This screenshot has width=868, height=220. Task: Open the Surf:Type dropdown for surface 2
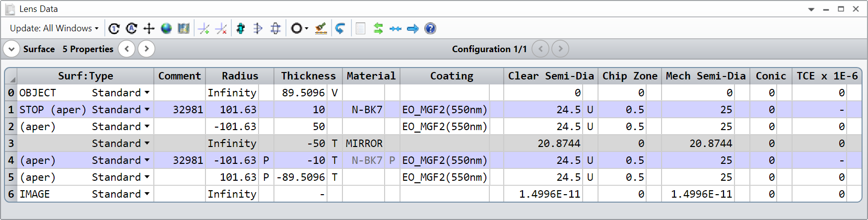pyautogui.click(x=147, y=127)
